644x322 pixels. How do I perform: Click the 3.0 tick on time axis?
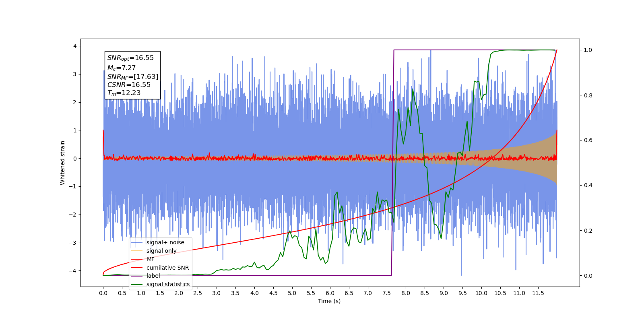pyautogui.click(x=217, y=293)
